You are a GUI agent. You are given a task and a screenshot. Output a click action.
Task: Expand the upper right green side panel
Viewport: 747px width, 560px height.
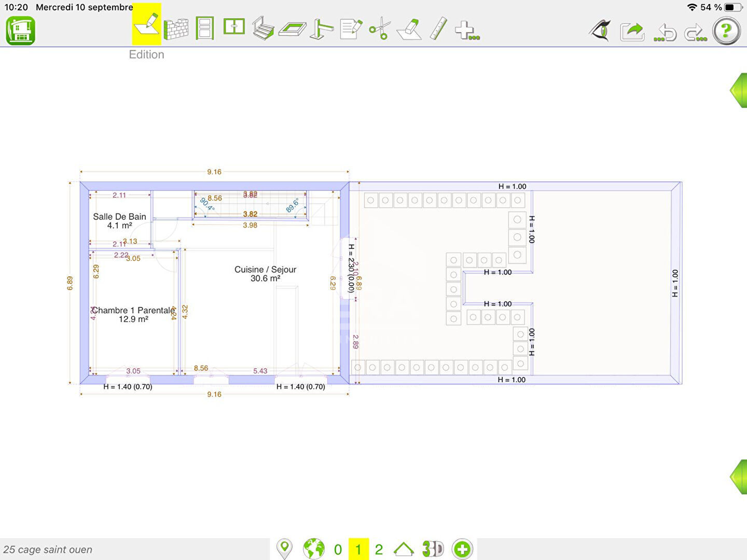click(739, 91)
